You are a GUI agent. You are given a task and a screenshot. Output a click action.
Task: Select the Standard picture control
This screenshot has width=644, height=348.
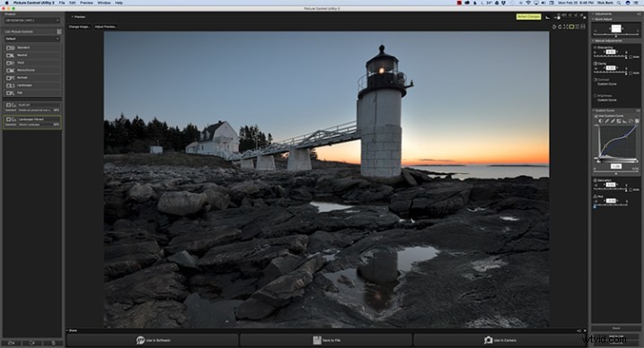click(32, 48)
